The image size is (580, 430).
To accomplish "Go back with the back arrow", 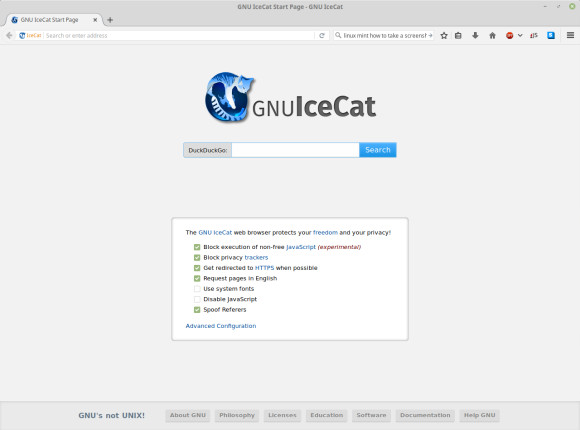I will click(x=9, y=36).
